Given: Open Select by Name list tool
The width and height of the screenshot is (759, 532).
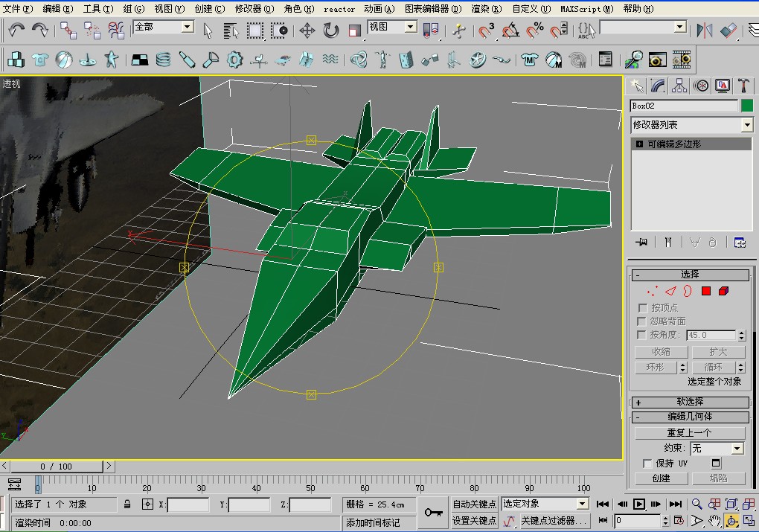Looking at the screenshot, I should [231, 31].
